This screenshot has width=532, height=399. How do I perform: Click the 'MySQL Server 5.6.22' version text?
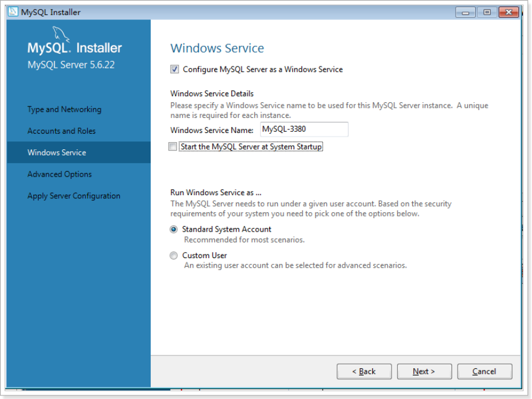click(x=71, y=65)
